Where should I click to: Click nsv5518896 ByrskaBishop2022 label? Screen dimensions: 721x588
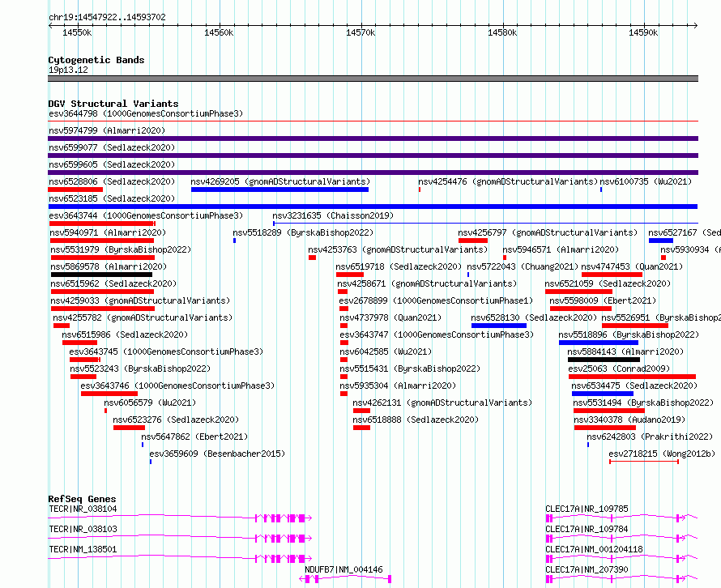[x=629, y=334]
